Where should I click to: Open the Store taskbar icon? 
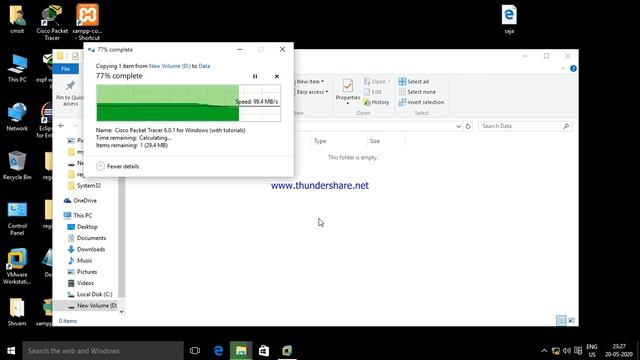pyautogui.click(x=264, y=351)
